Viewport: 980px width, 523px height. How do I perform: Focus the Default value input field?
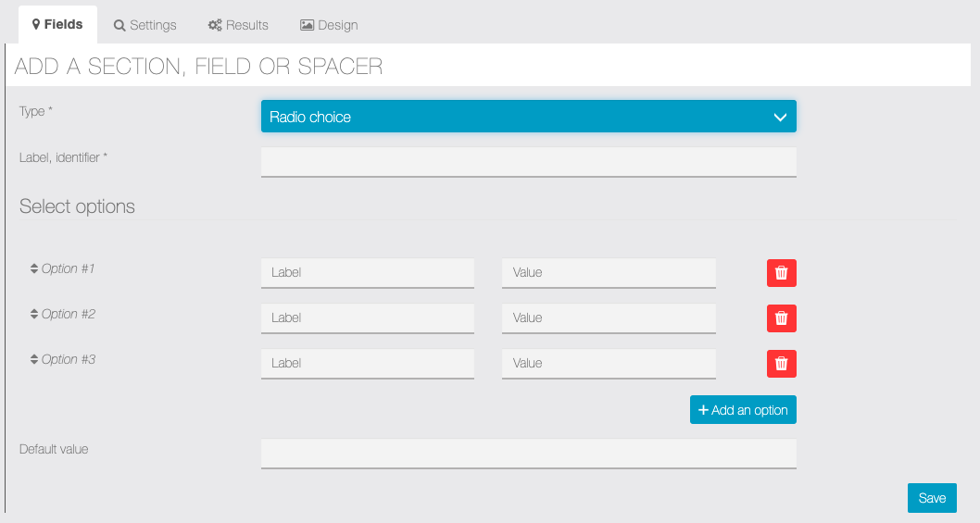coord(528,453)
